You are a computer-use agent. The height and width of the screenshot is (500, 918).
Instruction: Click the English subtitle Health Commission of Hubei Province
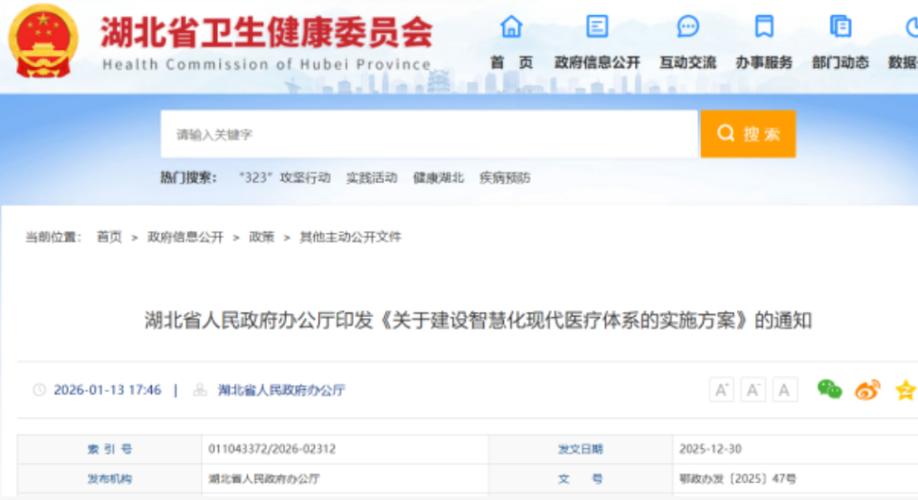pyautogui.click(x=267, y=64)
